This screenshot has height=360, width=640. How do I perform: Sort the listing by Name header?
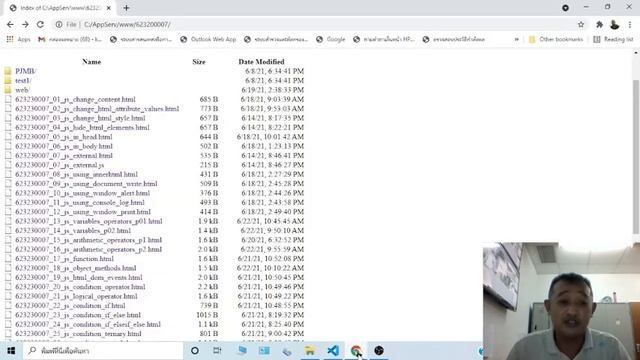91,62
